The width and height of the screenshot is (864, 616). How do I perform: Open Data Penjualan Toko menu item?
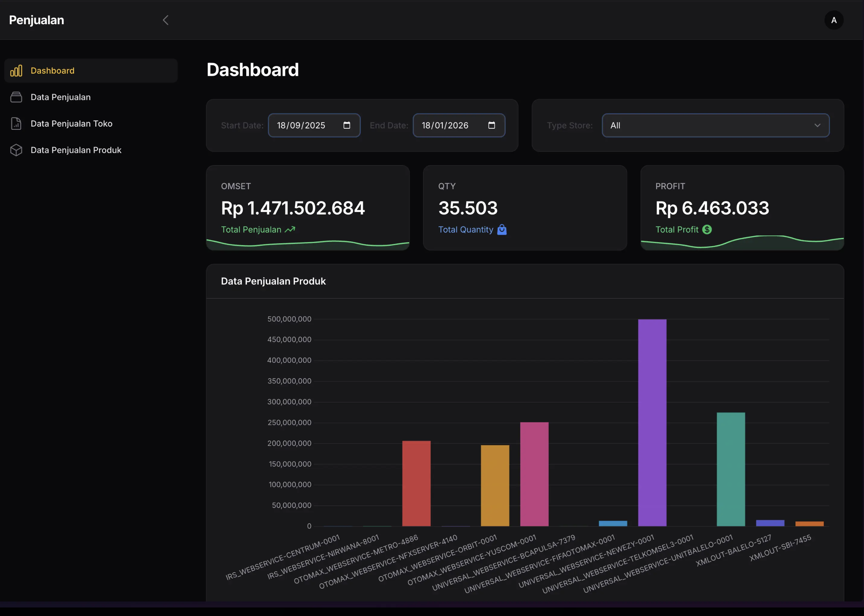click(x=71, y=124)
